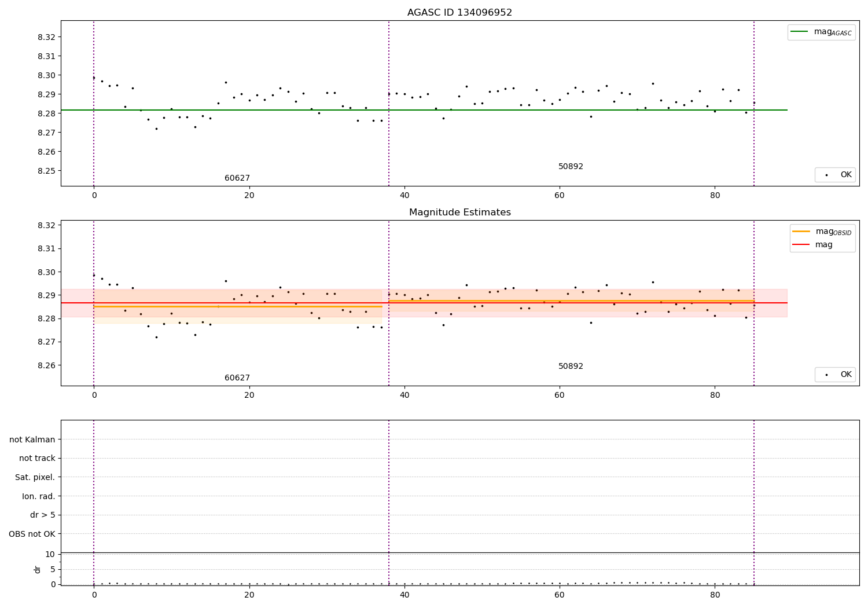Click the red 'mag' legend entry
This screenshot has width=868, height=608.
[812, 244]
